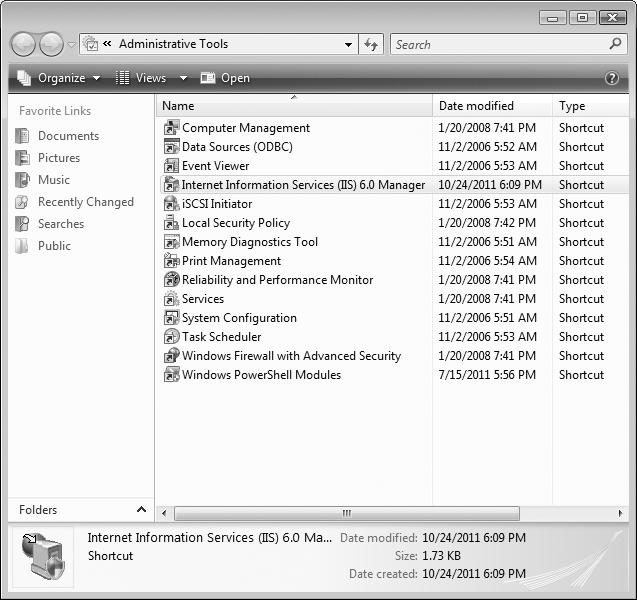Screen dimensions: 637x600
Task: Select 'System Configuration' file name
Action: tap(239, 318)
